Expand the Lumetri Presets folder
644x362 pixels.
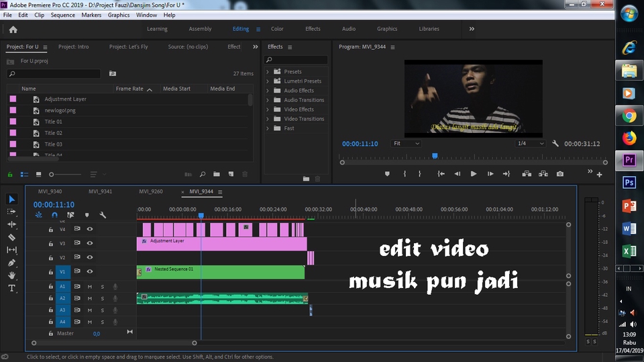point(268,81)
